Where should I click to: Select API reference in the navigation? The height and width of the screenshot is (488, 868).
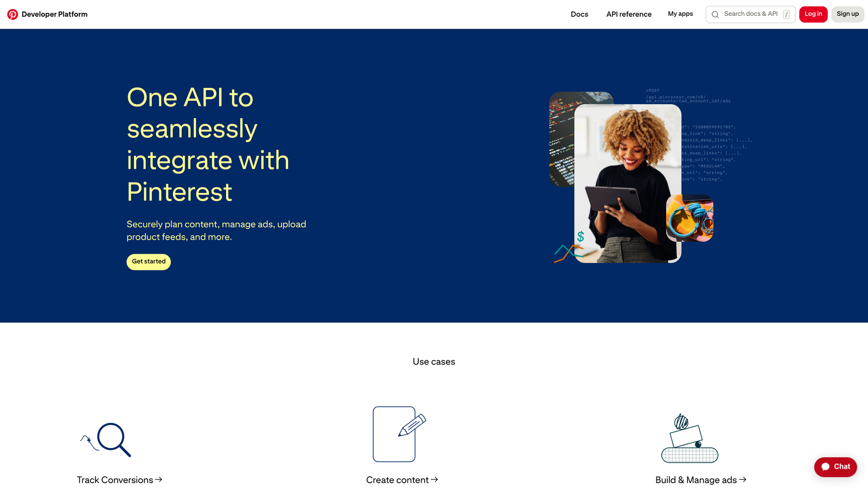point(628,14)
